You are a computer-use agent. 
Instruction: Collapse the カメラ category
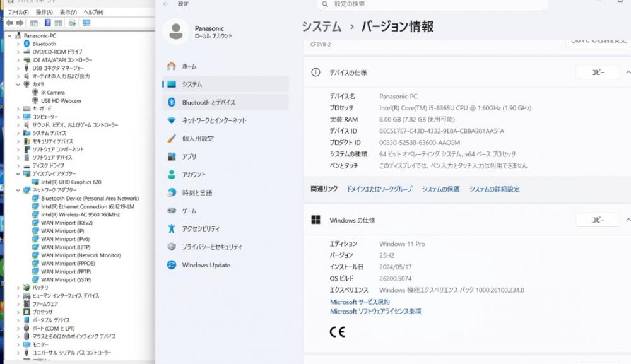point(18,85)
